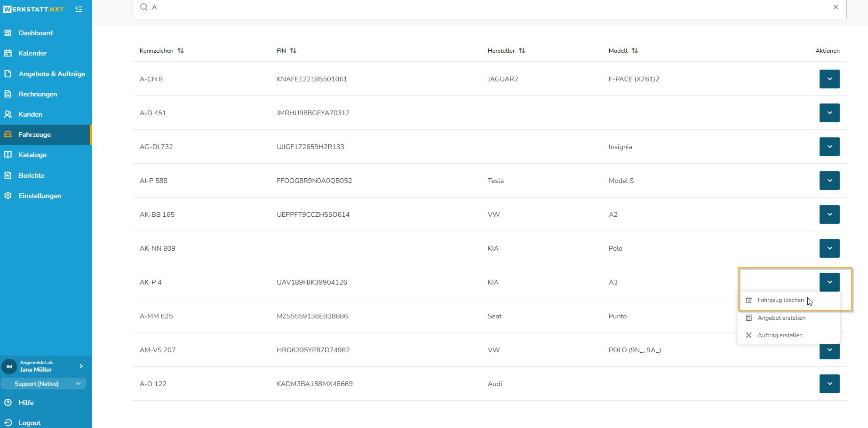Click FIN KNAFE122185501061
Screen dimensions: 868x428
click(x=312, y=79)
